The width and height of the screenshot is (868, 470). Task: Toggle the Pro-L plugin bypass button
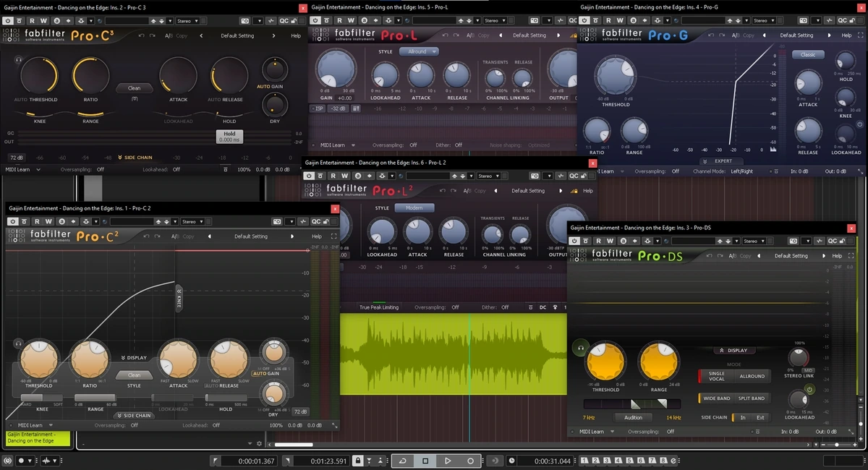pos(315,20)
